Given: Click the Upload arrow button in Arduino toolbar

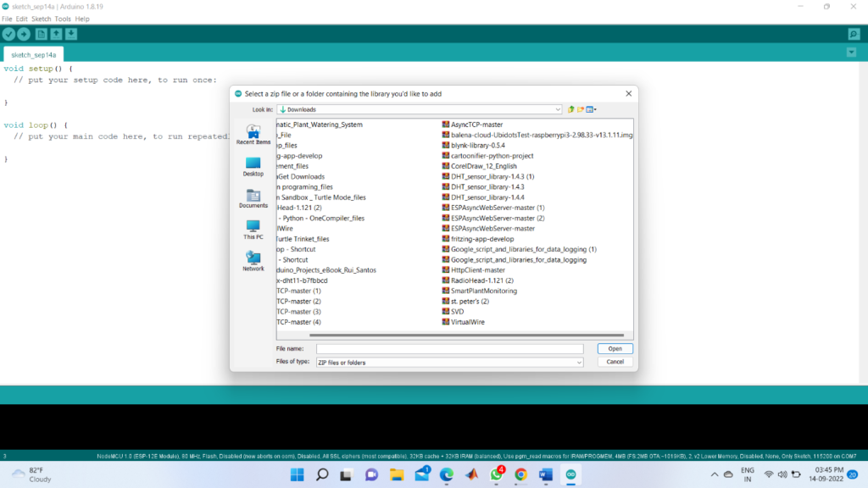Looking at the screenshot, I should [24, 34].
